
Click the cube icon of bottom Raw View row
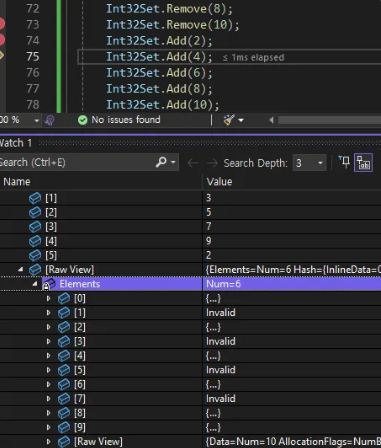64,442
